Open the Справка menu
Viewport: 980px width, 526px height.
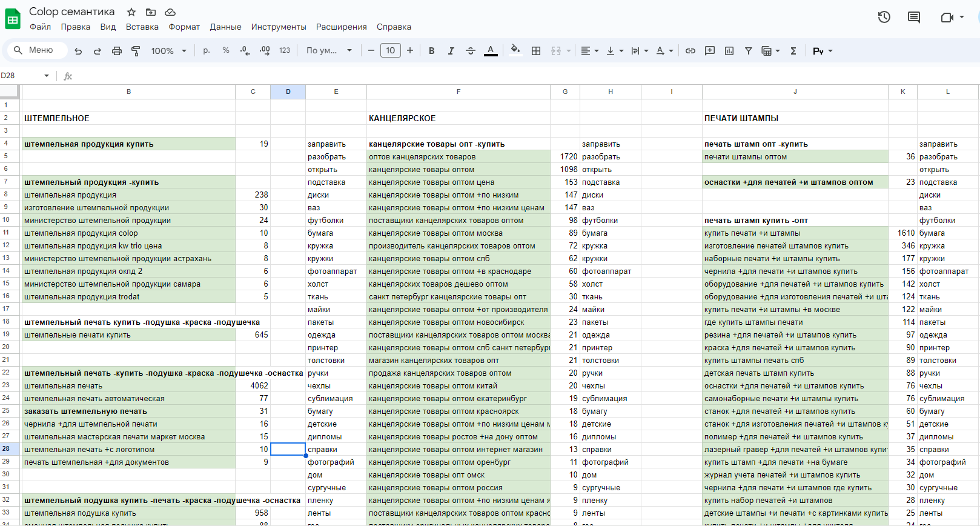click(x=394, y=27)
